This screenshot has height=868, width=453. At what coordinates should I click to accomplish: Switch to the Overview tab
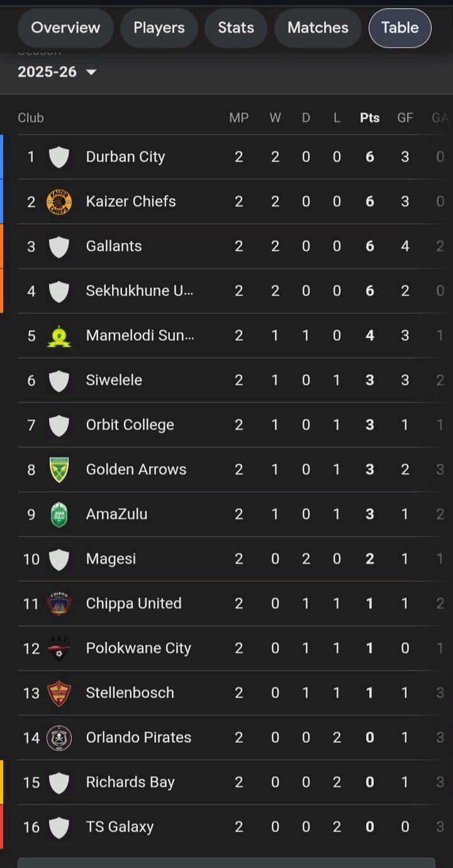coord(65,28)
